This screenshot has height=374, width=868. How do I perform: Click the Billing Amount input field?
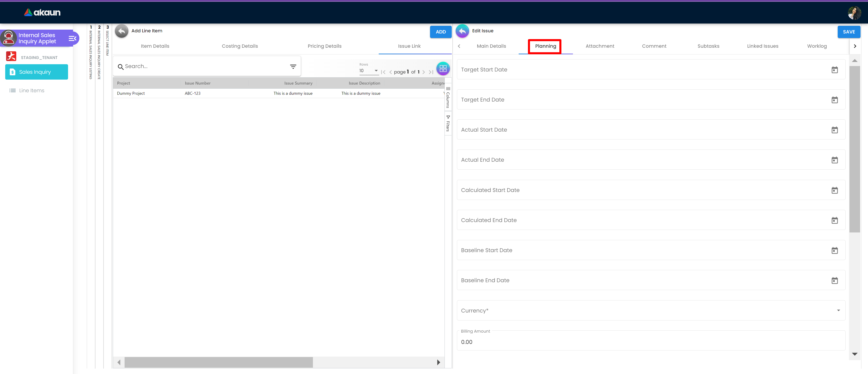click(x=650, y=342)
